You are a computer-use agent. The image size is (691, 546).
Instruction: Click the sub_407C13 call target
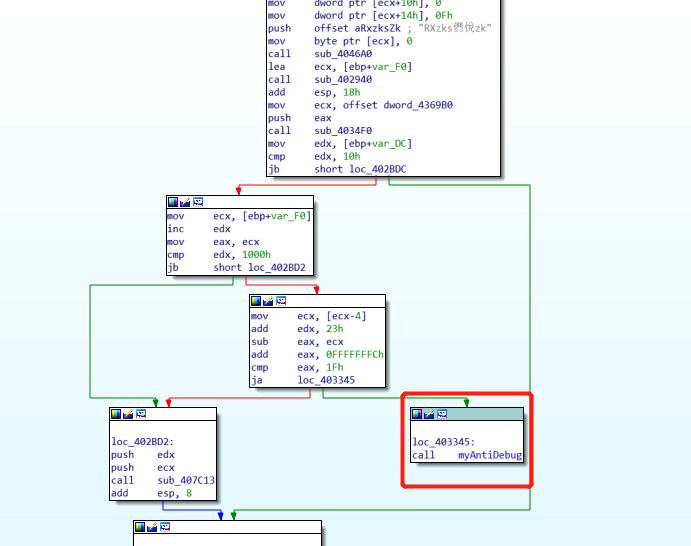pyautogui.click(x=186, y=480)
